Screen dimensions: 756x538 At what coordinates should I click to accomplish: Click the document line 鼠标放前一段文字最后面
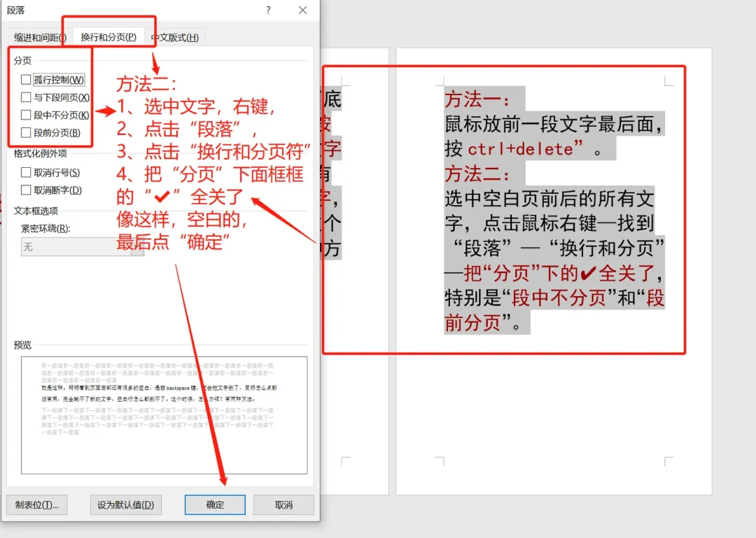[554, 124]
